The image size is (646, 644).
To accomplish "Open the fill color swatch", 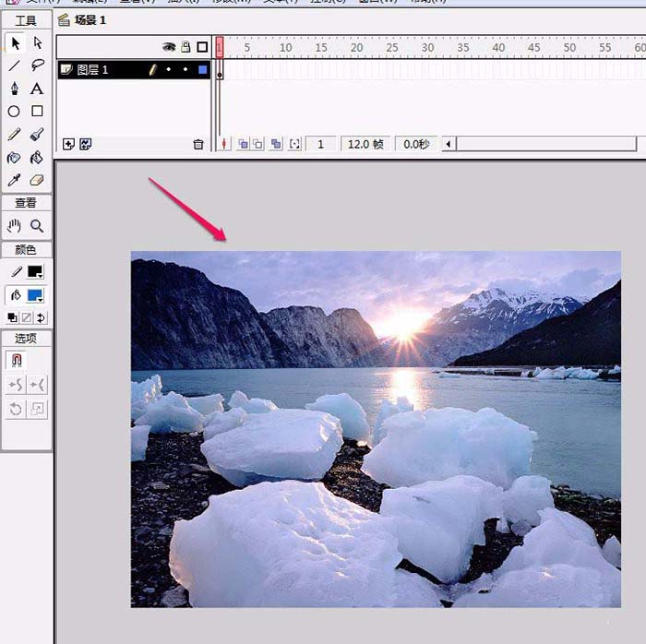I will [35, 295].
